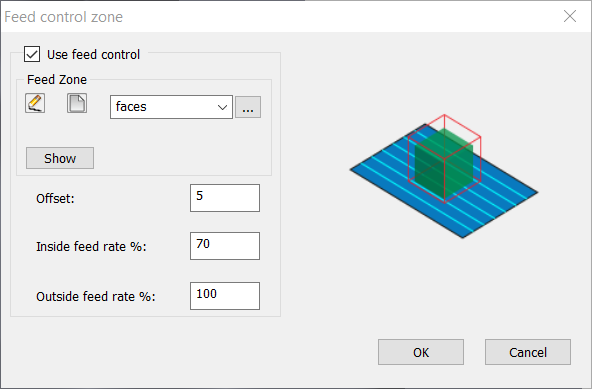Click the Use feed control label text
592x389 pixels.
93,55
